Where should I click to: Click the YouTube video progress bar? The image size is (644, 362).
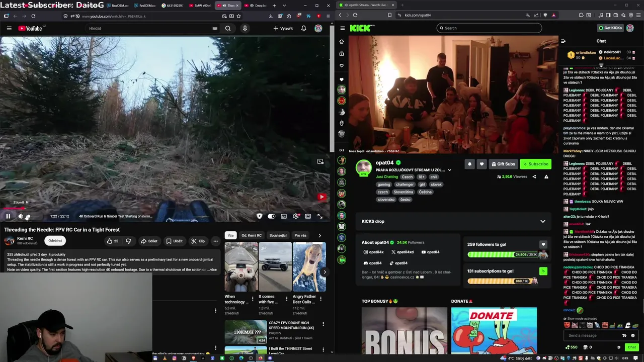(165, 208)
